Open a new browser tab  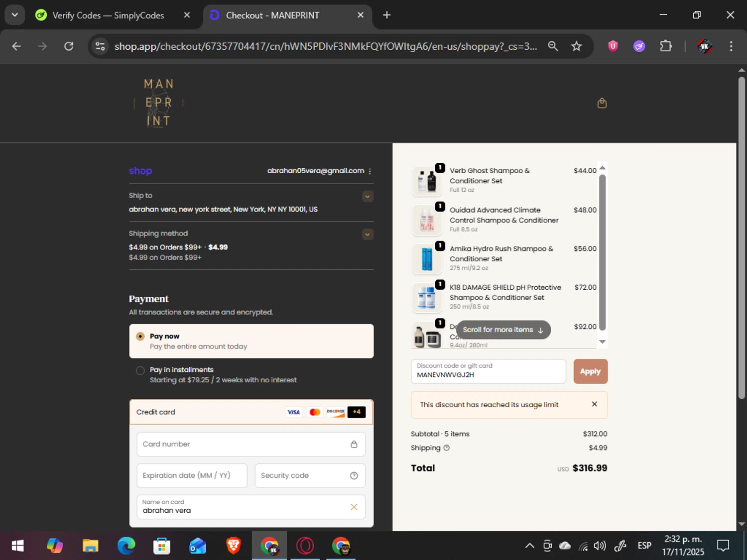[x=386, y=15]
